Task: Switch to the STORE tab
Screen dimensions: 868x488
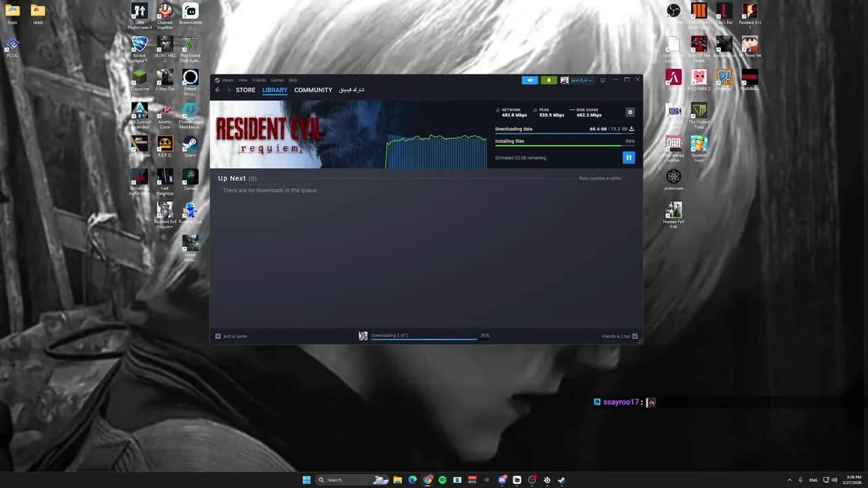Action: [x=245, y=90]
